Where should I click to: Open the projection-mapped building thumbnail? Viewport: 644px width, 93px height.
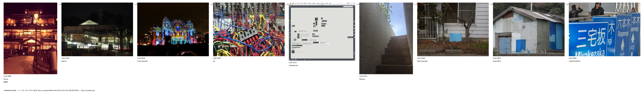tap(173, 29)
